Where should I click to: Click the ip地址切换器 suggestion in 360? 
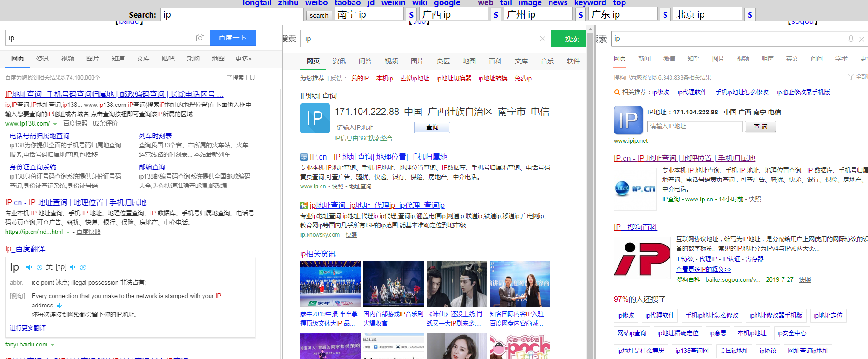pos(454,78)
